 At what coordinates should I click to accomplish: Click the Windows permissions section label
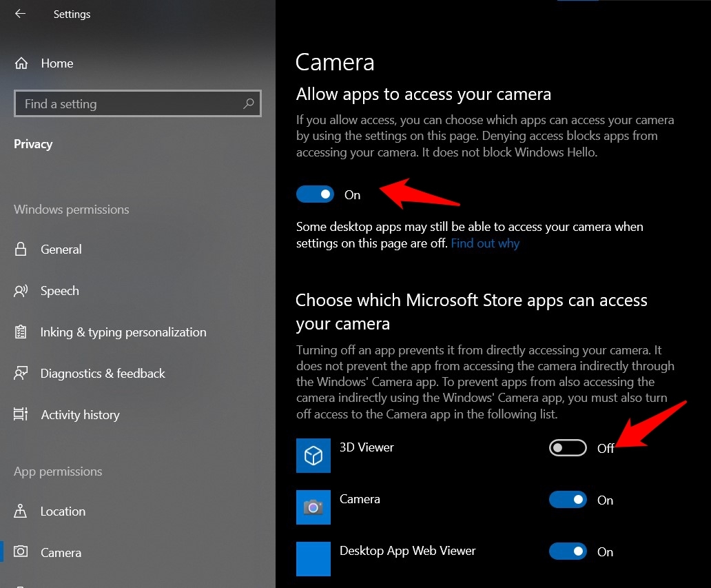pos(72,210)
